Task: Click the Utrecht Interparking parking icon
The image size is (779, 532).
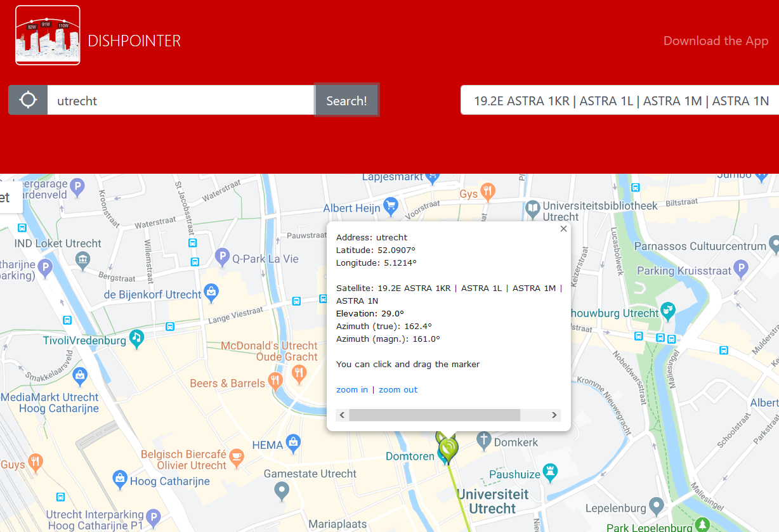Action: point(153,517)
